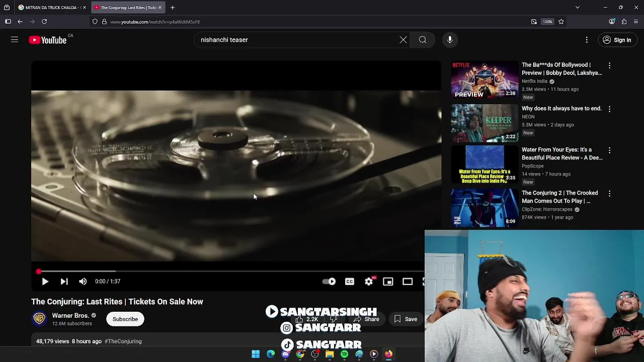This screenshot has width=644, height=362.
Task: Open the #TheConjuring hashtag link
Action: point(123,341)
